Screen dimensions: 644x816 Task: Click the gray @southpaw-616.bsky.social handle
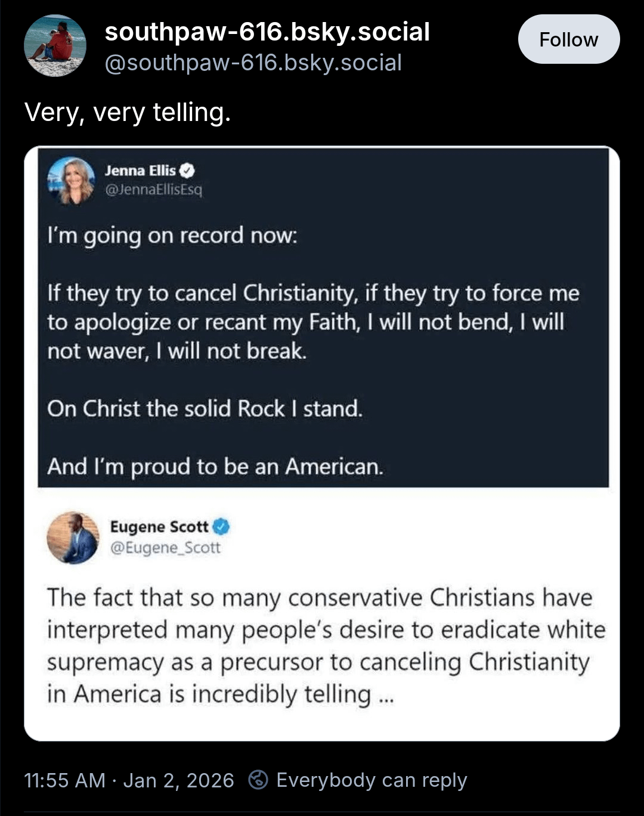click(253, 63)
